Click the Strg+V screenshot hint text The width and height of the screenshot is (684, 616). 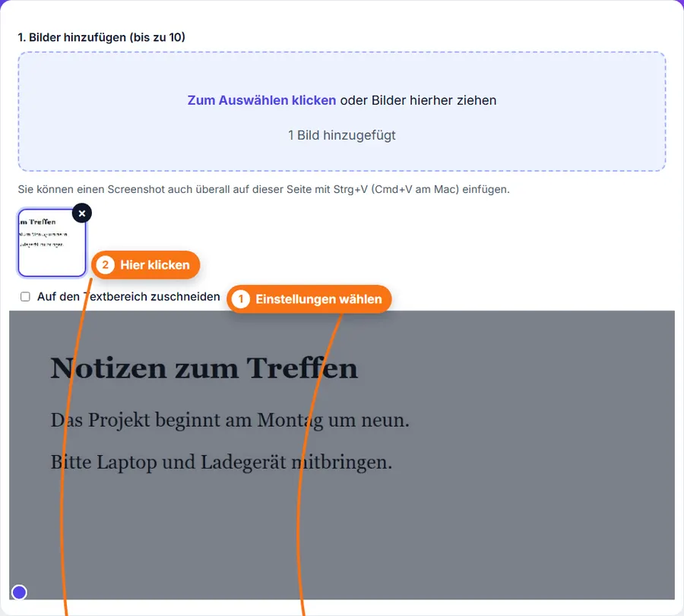(264, 190)
